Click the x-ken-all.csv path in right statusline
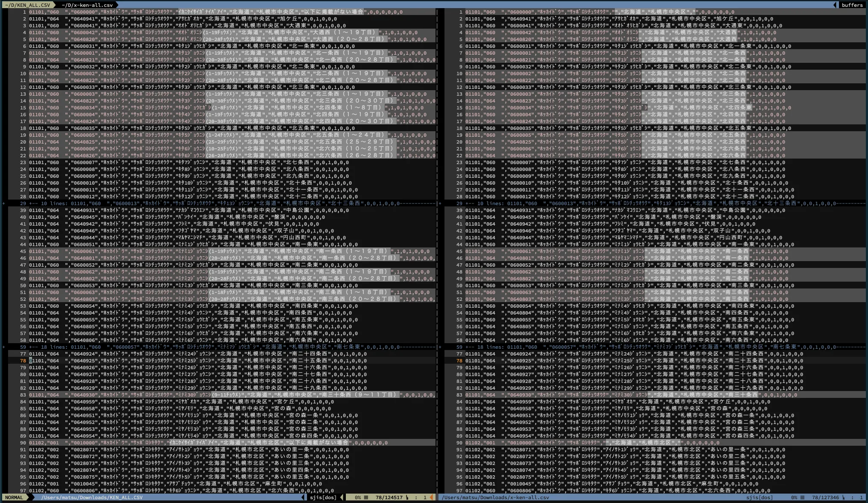Screen dimensions: 868x503 (495, 497)
